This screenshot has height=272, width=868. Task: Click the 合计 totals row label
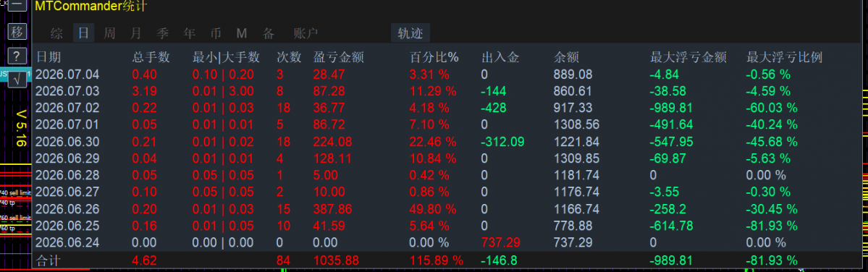click(49, 260)
